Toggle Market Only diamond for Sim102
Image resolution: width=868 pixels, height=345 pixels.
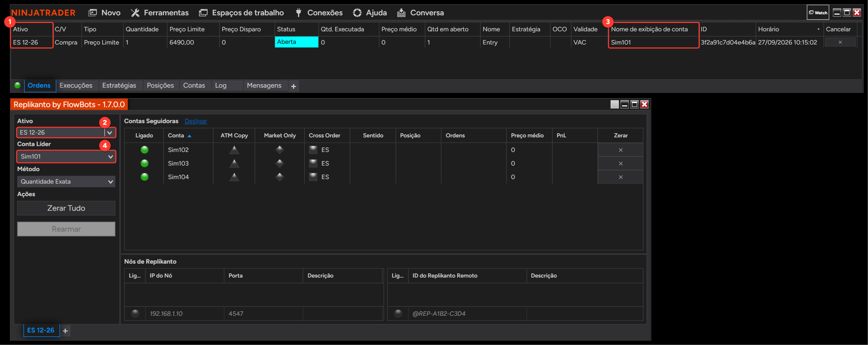[x=280, y=150]
